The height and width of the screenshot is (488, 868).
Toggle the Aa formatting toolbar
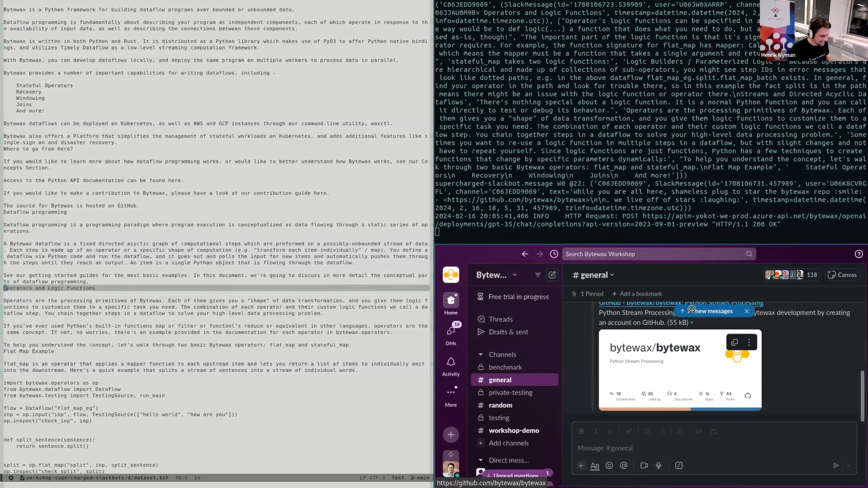coord(595,465)
